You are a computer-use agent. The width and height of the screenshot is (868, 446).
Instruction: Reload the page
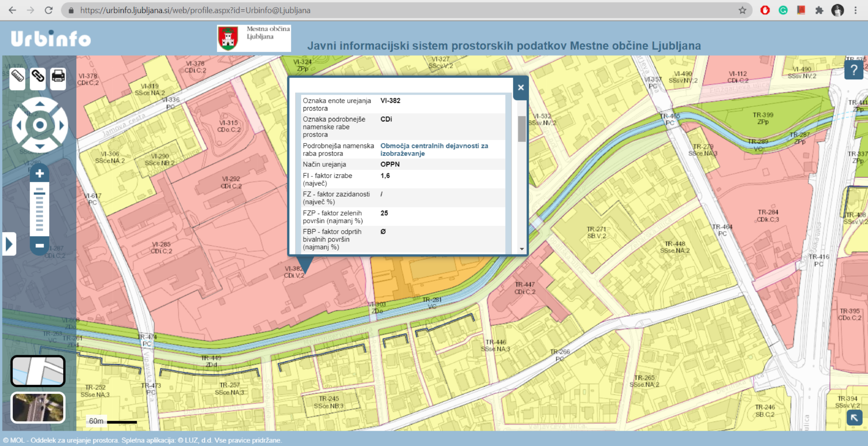coord(49,10)
